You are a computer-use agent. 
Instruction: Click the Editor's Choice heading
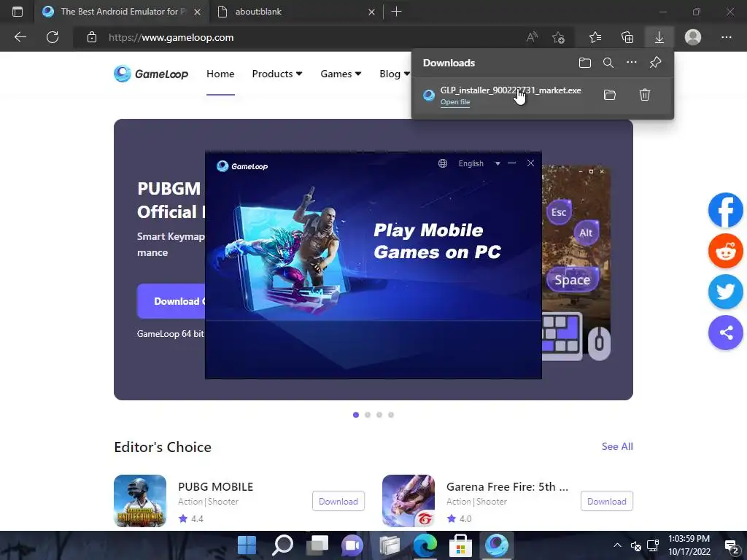[x=163, y=447]
